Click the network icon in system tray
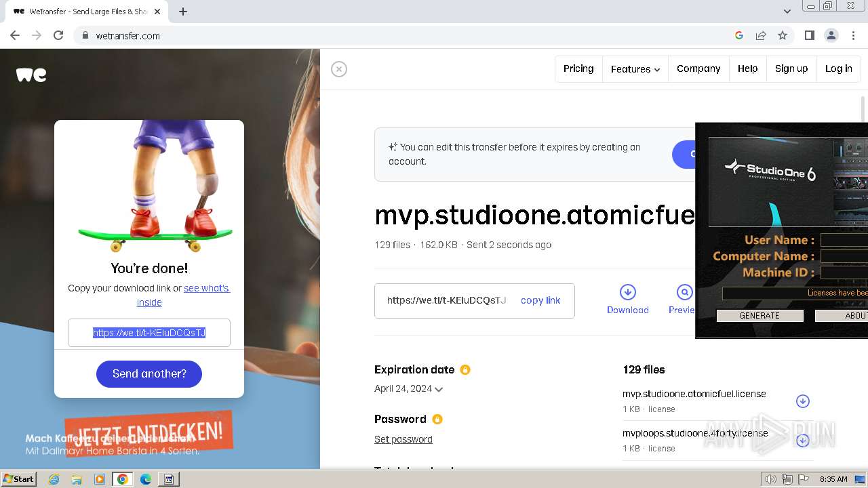The height and width of the screenshot is (488, 868). point(787,479)
